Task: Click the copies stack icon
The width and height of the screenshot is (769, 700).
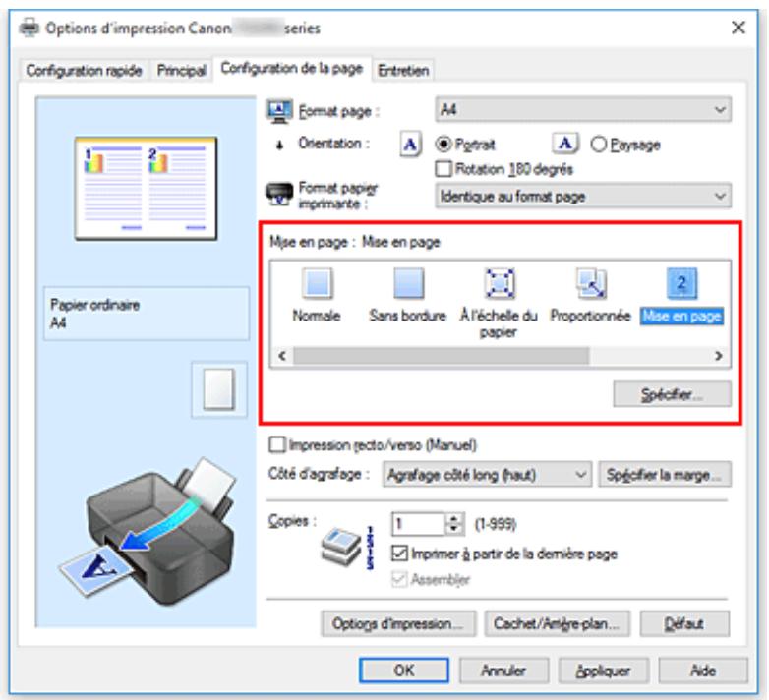Action: pos(341,546)
